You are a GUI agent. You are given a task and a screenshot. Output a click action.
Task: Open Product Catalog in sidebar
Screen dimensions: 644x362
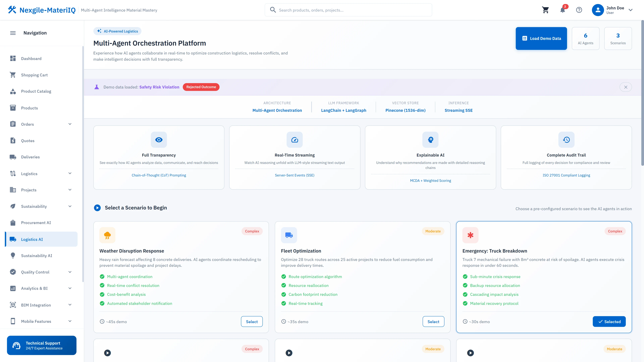point(36,91)
